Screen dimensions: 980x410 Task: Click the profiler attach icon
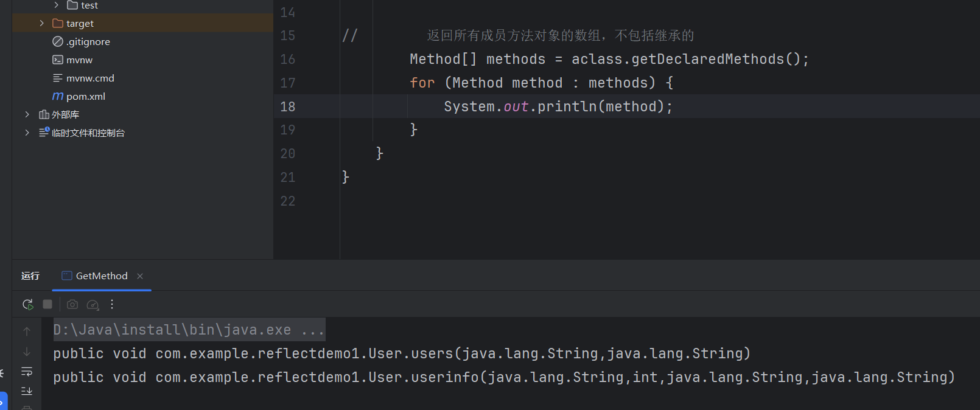tap(93, 304)
